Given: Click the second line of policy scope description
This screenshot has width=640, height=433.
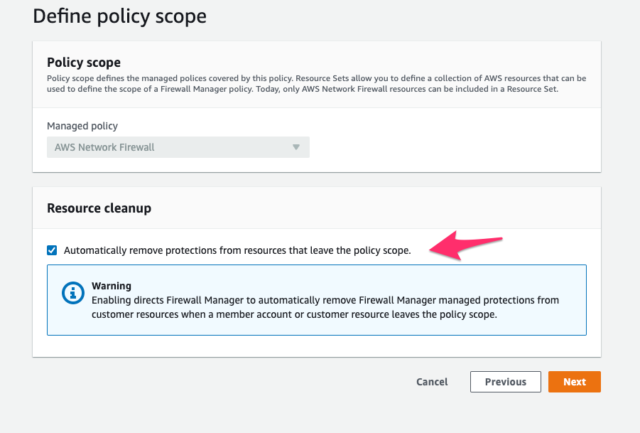Looking at the screenshot, I should point(302,89).
